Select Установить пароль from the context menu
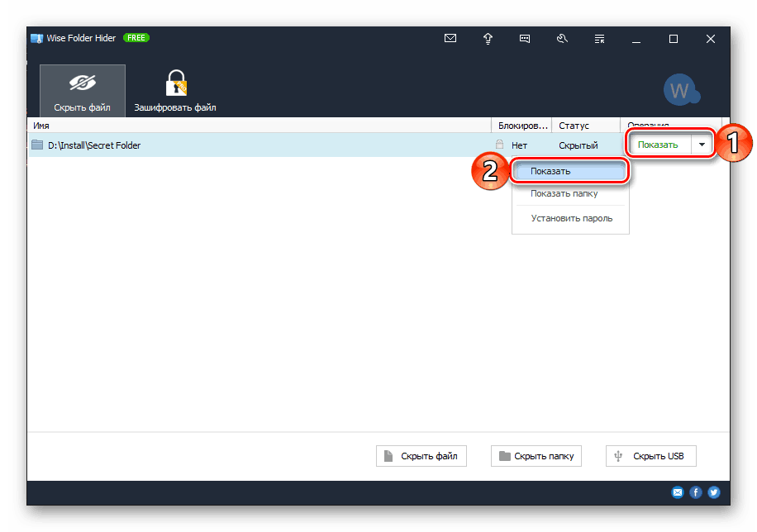Screen dimensions: 757x532 (x=569, y=217)
